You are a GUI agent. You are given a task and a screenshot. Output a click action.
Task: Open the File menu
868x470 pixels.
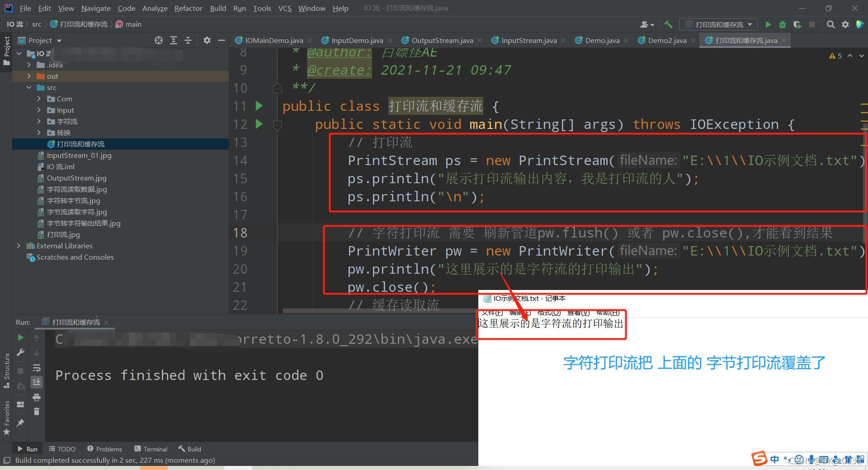[25, 8]
